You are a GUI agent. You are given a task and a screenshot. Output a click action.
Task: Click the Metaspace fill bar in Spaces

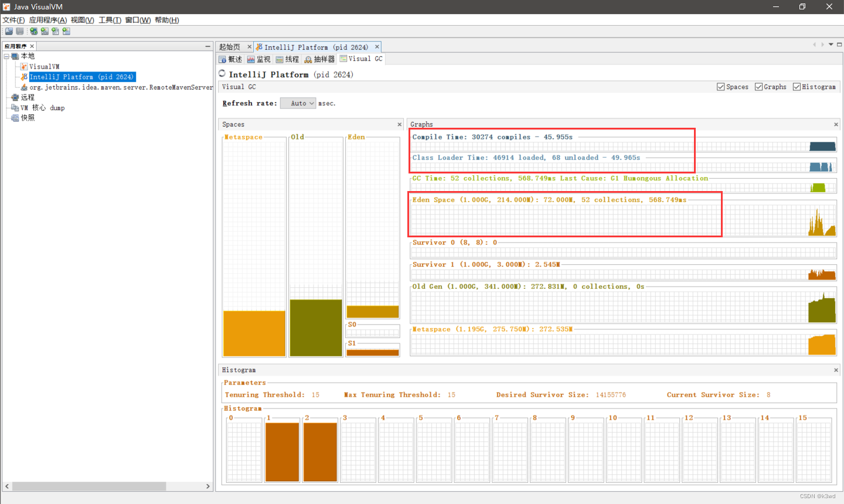point(254,333)
